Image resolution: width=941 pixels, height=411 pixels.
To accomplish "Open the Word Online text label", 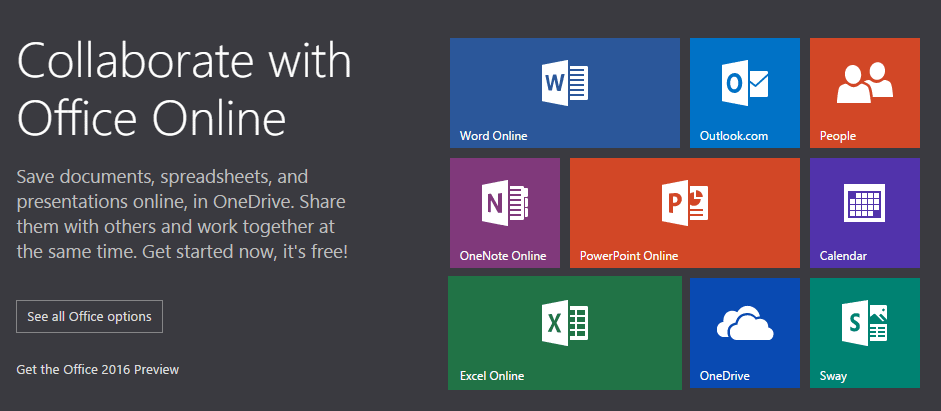I will click(x=493, y=136).
